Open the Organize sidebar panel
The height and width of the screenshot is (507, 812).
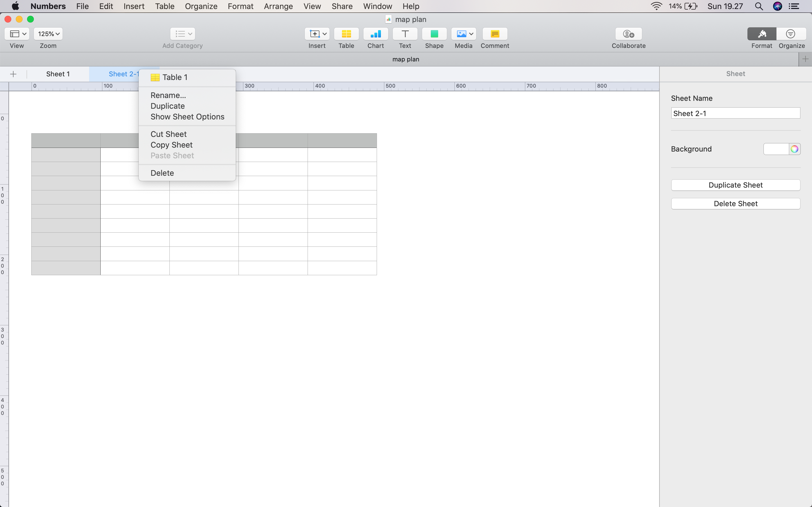[x=791, y=34]
